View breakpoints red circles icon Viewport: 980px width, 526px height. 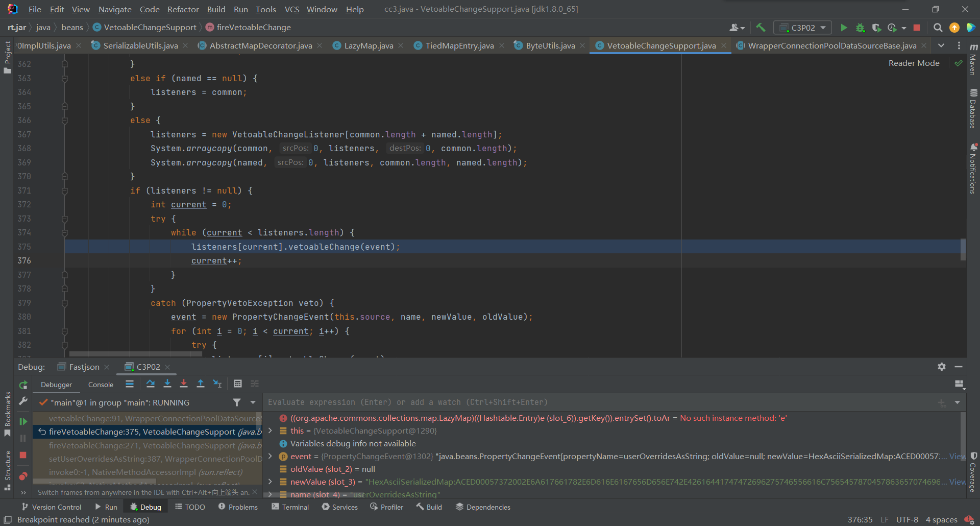coord(23,476)
